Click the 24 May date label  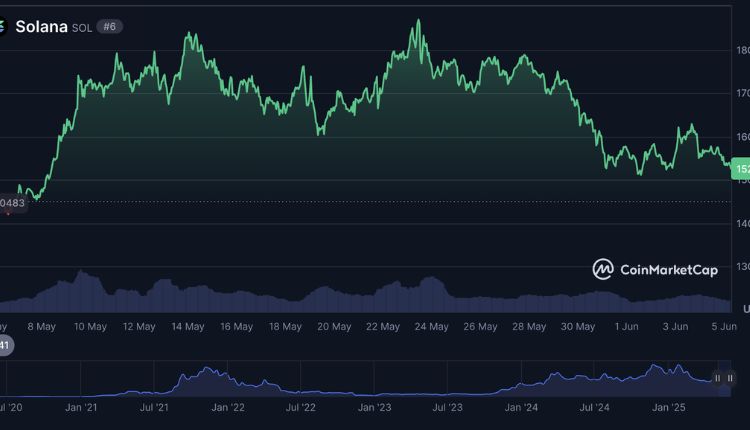tap(431, 327)
